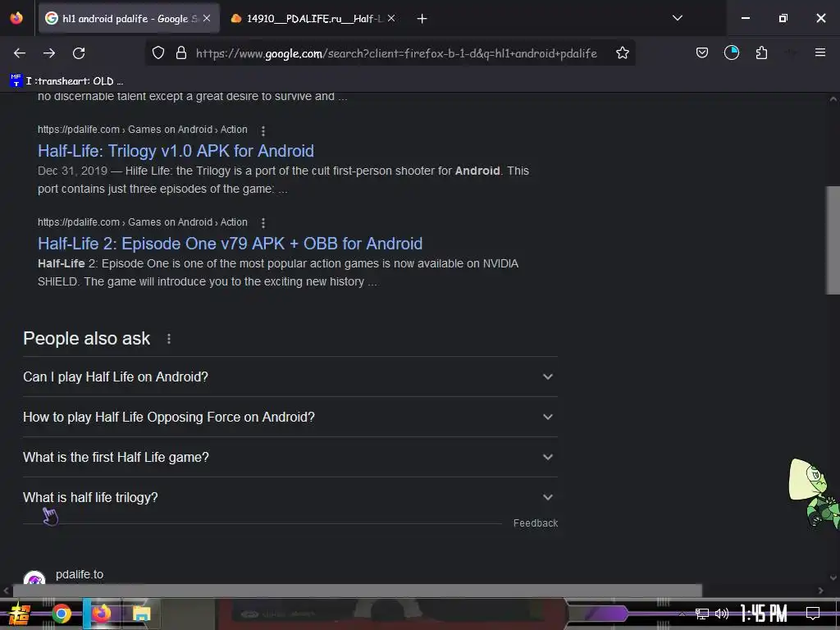Open the volume speaker tray icon

coord(722,614)
